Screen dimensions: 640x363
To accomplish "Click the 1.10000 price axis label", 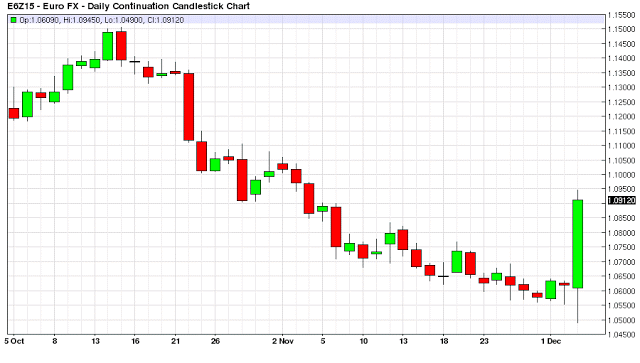I will [x=622, y=175].
